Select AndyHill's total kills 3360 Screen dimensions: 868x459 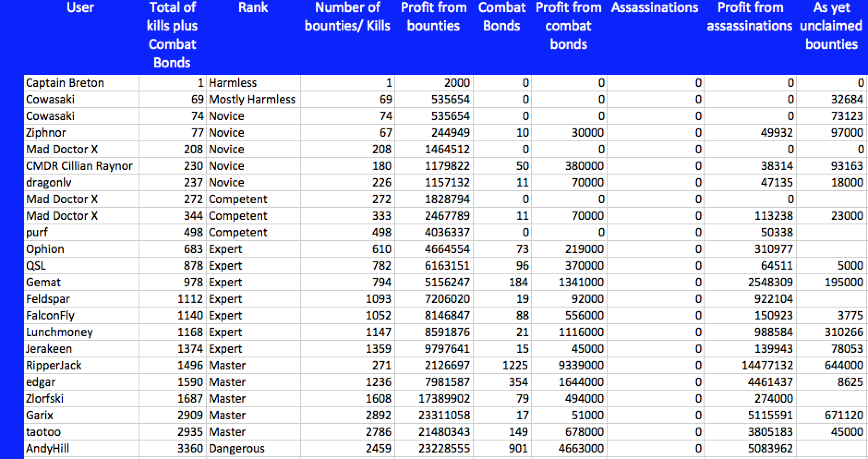(173, 448)
